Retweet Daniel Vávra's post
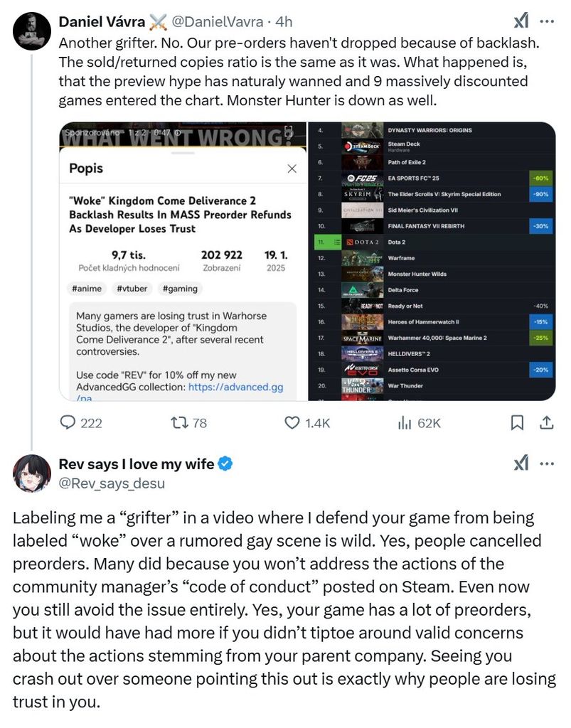The image size is (571, 728). click(180, 422)
